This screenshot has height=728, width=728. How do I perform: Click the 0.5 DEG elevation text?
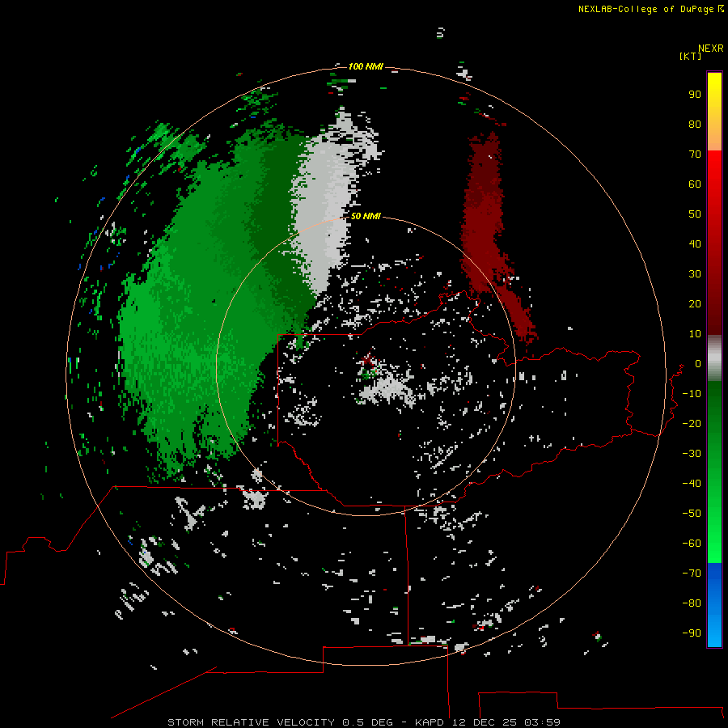[368, 722]
